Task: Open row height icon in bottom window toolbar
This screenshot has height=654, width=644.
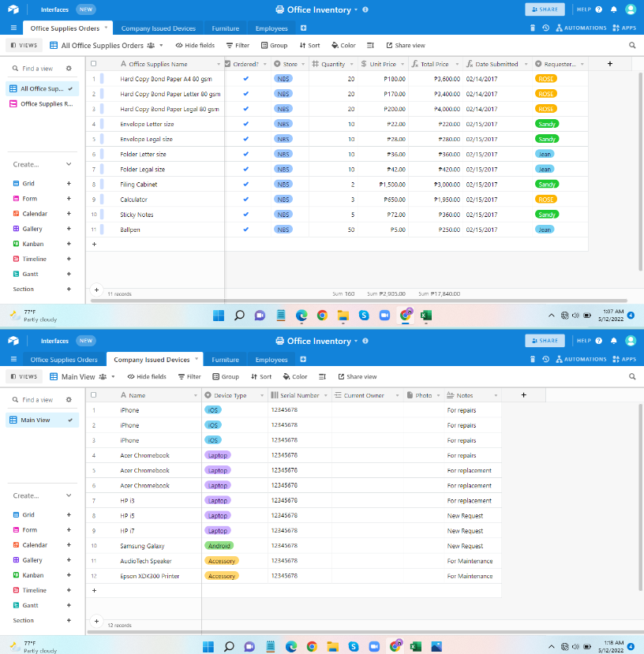Action: 322,376
